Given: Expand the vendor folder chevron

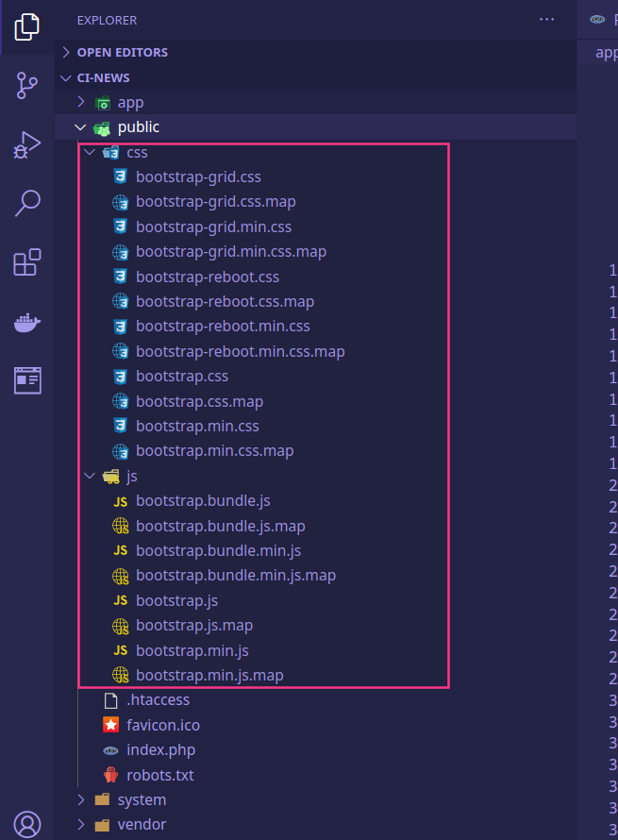Looking at the screenshot, I should click(81, 824).
